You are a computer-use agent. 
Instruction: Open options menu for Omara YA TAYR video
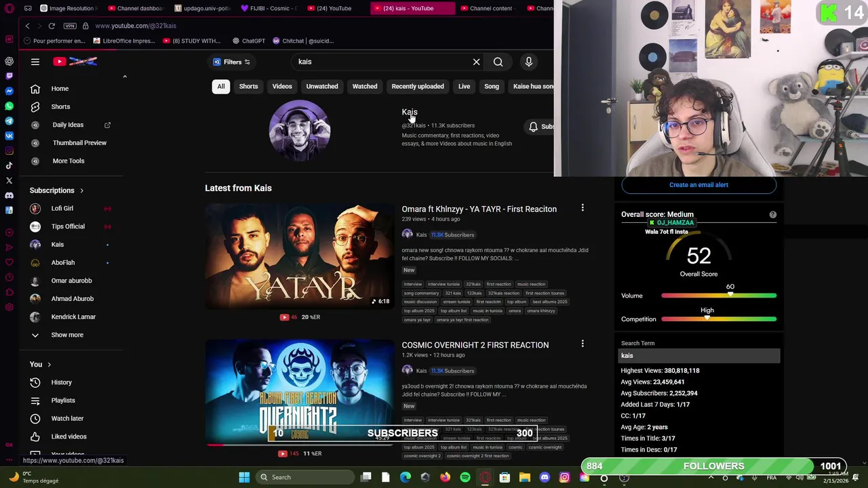tap(583, 208)
